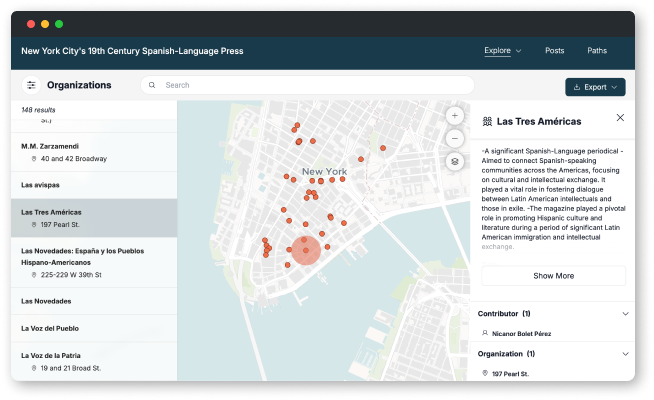Open the Export options
This screenshot has height=400, width=654.
595,87
